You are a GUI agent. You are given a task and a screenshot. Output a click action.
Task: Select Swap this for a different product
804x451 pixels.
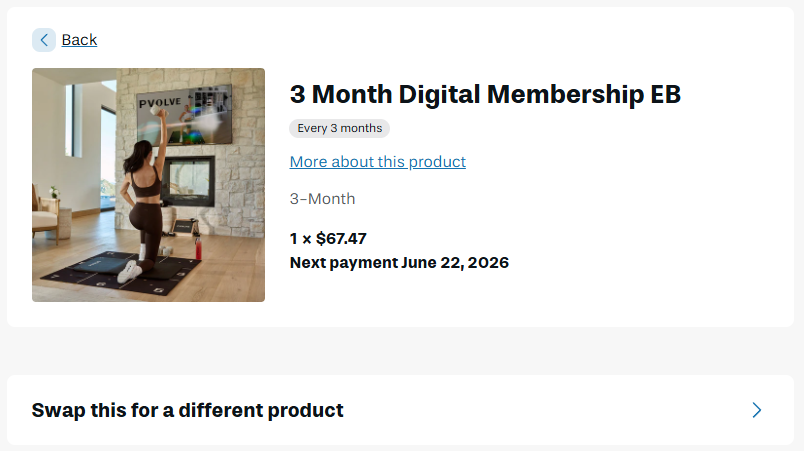point(188,410)
